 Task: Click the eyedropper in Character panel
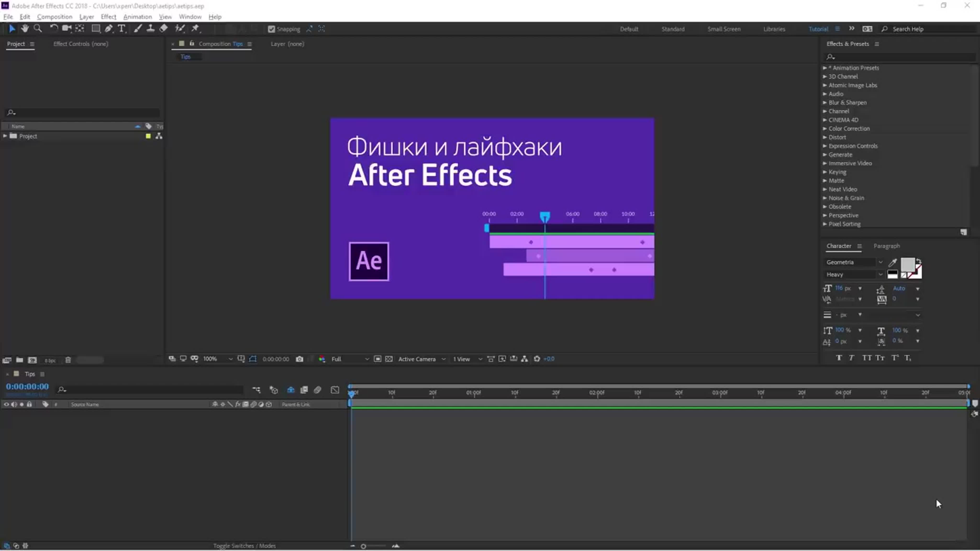[892, 262]
